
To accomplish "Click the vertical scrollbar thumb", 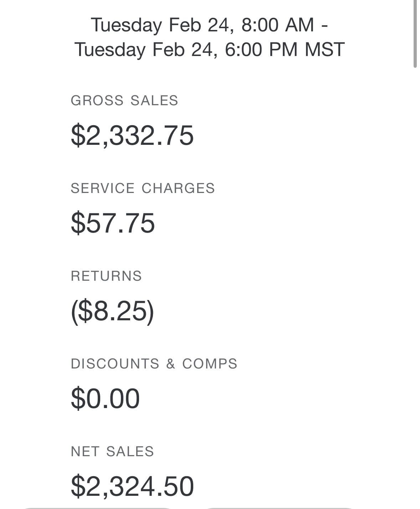I will 415,34.
